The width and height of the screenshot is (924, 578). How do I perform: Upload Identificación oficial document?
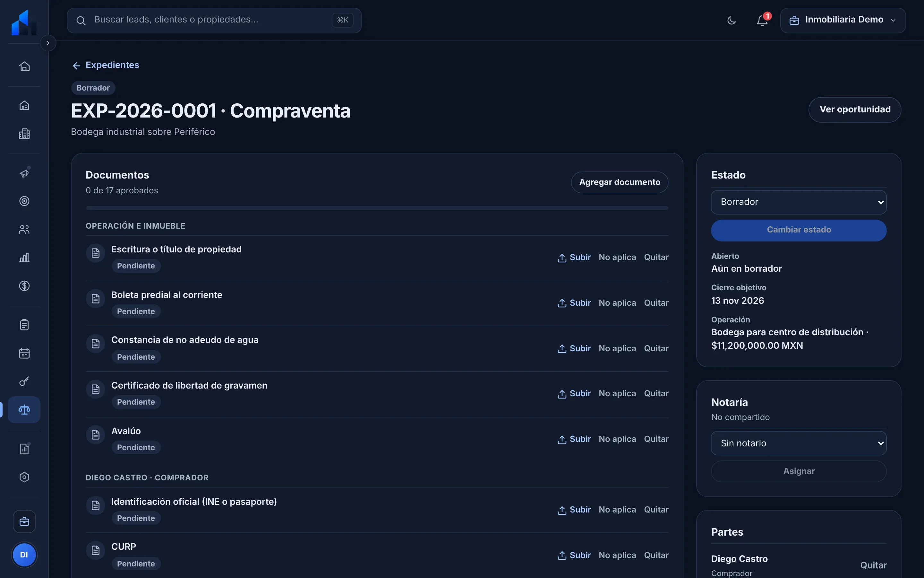click(x=574, y=510)
